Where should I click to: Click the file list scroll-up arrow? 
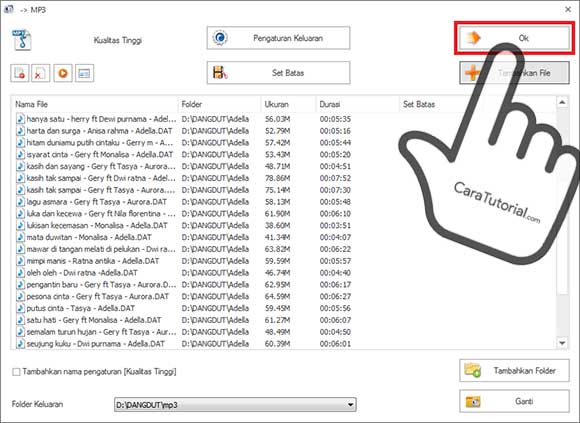tap(562, 102)
